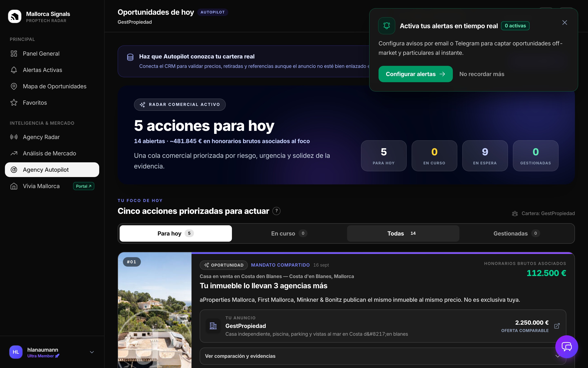Click the 0 activas badge

(x=515, y=26)
